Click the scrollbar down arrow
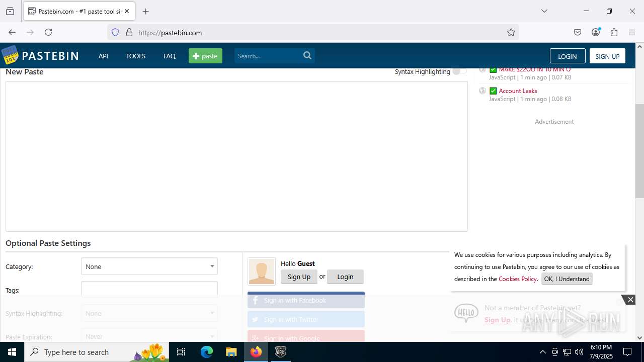644x362 pixels. point(639,338)
